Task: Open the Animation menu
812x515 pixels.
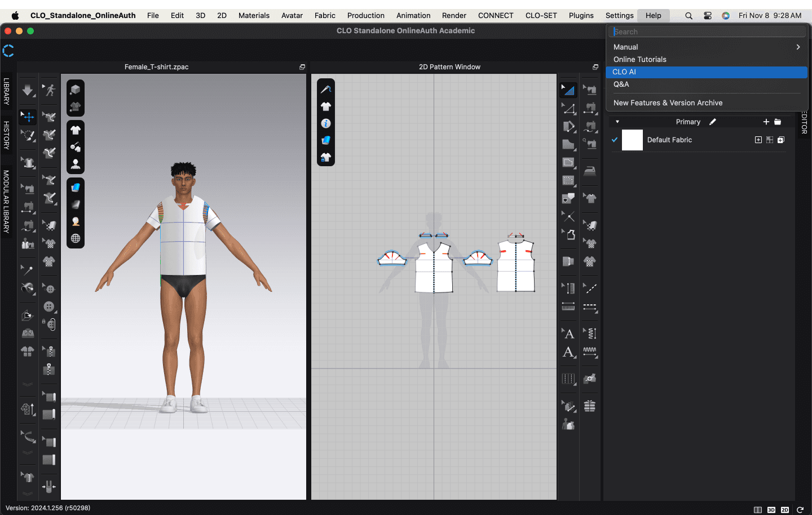Action: pos(413,15)
